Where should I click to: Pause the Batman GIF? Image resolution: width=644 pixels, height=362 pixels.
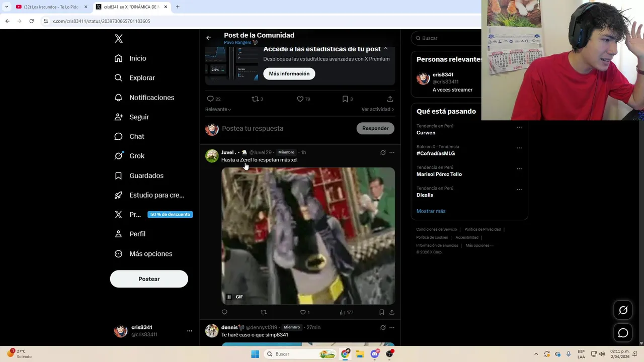tap(229, 297)
